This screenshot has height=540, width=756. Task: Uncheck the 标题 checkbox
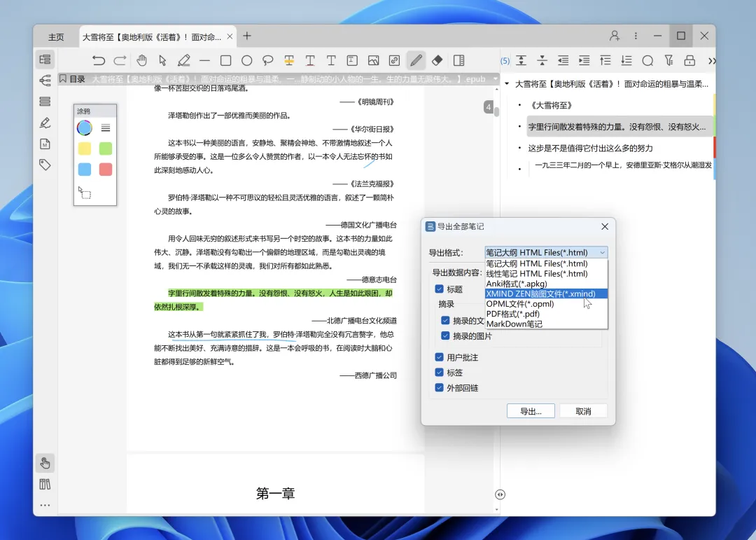(x=439, y=289)
